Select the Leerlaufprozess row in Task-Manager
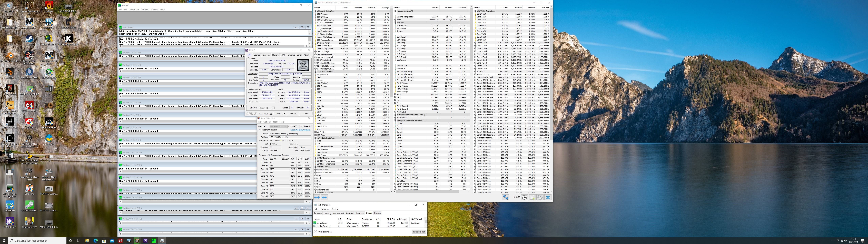This screenshot has height=244, width=868. [x=369, y=226]
